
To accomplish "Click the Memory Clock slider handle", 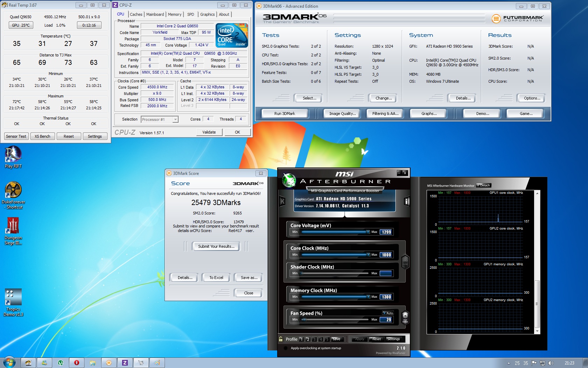I will (368, 297).
